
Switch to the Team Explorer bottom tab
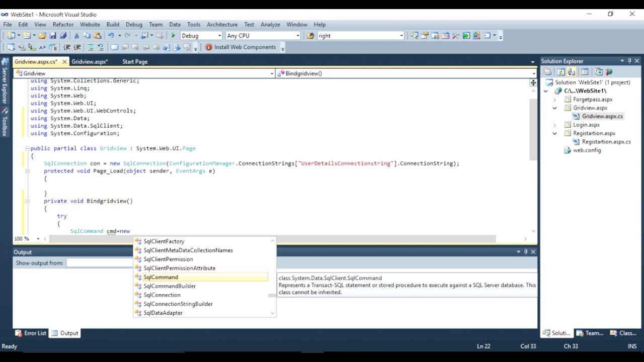pyautogui.click(x=590, y=333)
